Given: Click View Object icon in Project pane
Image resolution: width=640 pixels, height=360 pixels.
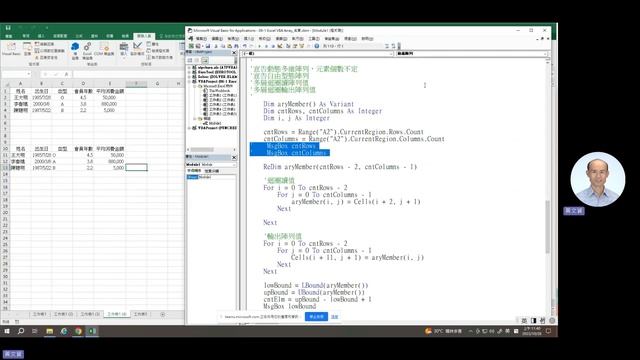Looking at the screenshot, I should pos(197,60).
